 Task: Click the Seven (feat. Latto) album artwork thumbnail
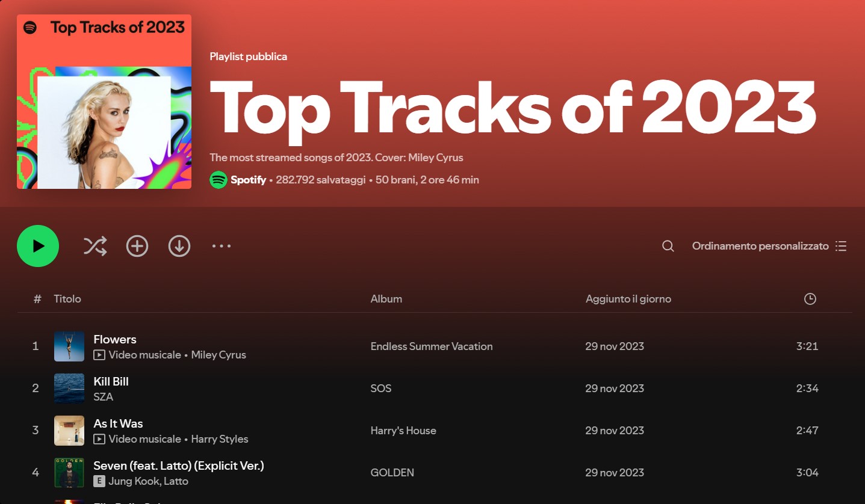point(69,473)
